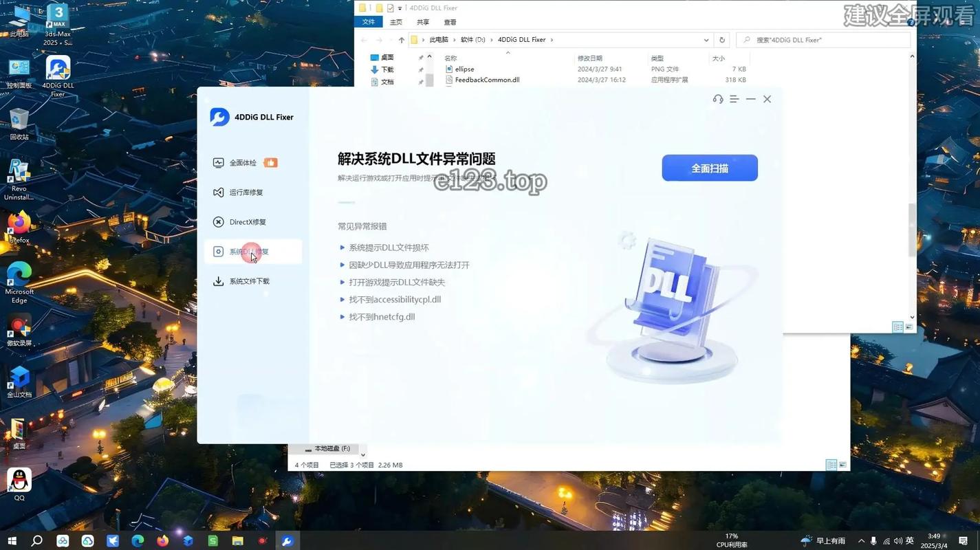Click the taskbar volume icon

pos(898,541)
